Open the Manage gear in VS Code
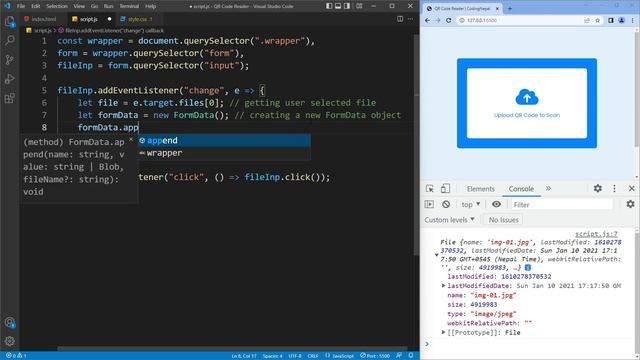Screen dimensions: 640x360 point(9,341)
